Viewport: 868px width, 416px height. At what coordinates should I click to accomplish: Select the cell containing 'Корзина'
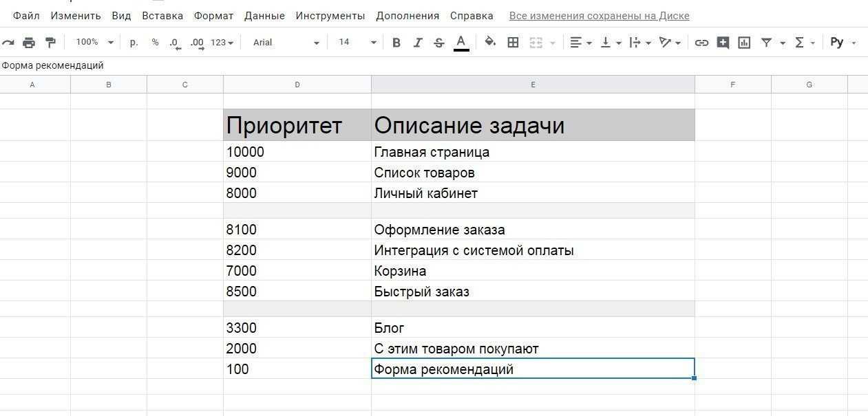(x=532, y=271)
